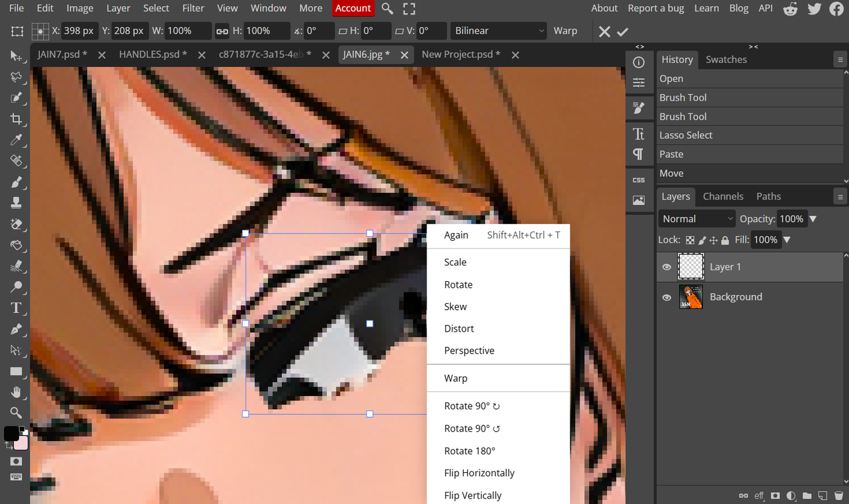The height and width of the screenshot is (504, 849).
Task: Open the Info side panel
Action: pyautogui.click(x=639, y=62)
